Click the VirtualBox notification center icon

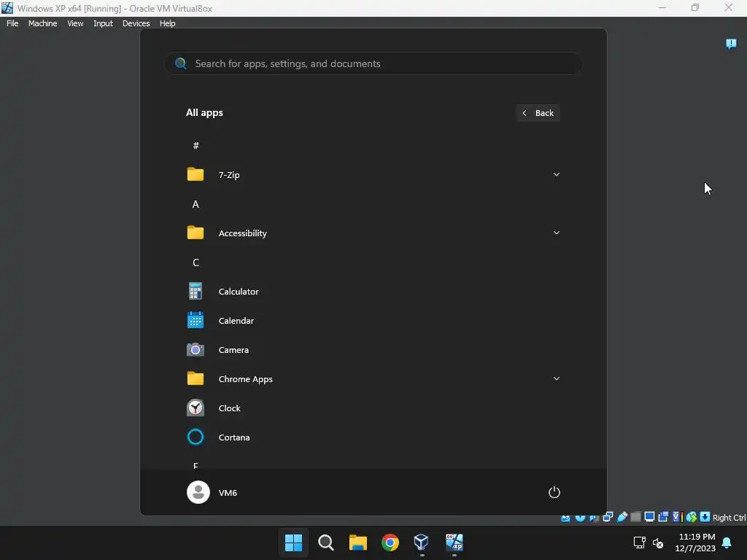731,44
